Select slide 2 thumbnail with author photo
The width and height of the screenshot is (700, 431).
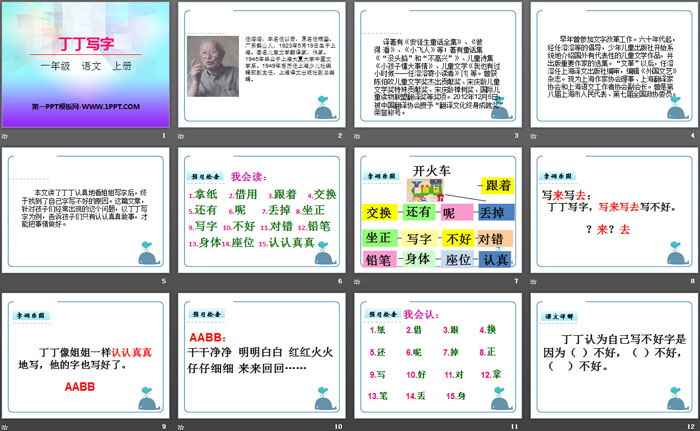point(262,65)
